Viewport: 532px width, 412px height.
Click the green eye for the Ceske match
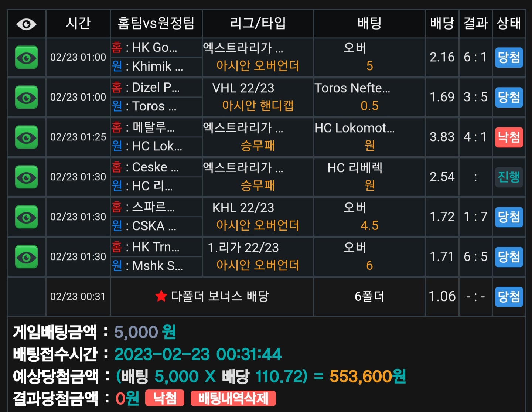coord(26,177)
